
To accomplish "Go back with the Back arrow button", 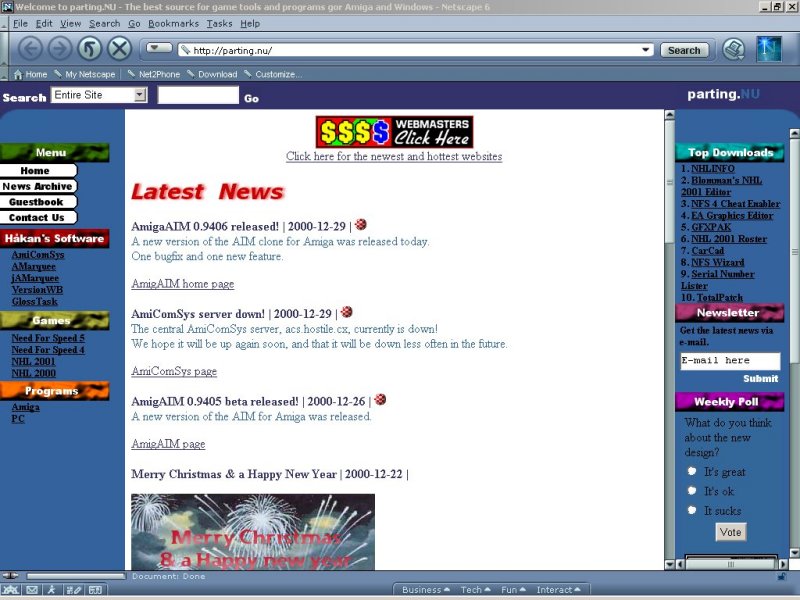I will 30,49.
